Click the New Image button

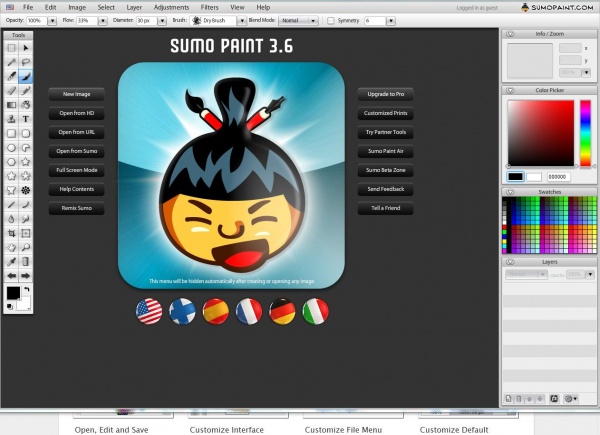[77, 94]
